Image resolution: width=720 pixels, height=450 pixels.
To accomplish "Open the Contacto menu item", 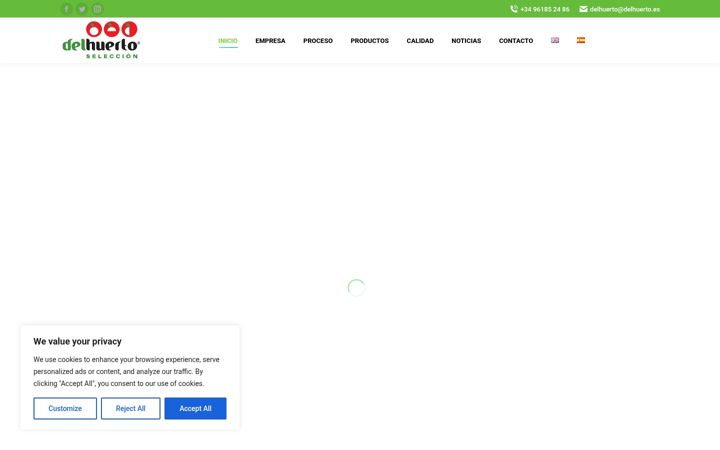I will [516, 41].
